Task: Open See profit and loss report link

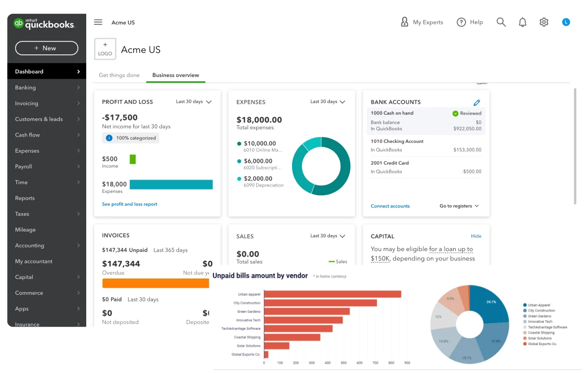Action: pyautogui.click(x=129, y=204)
